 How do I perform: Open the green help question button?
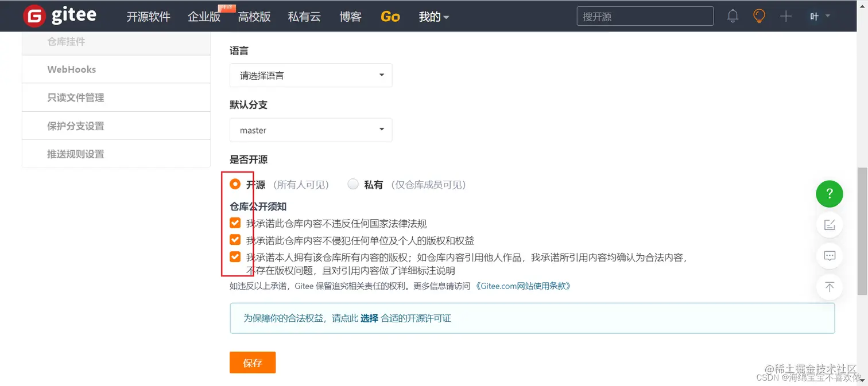(x=830, y=194)
